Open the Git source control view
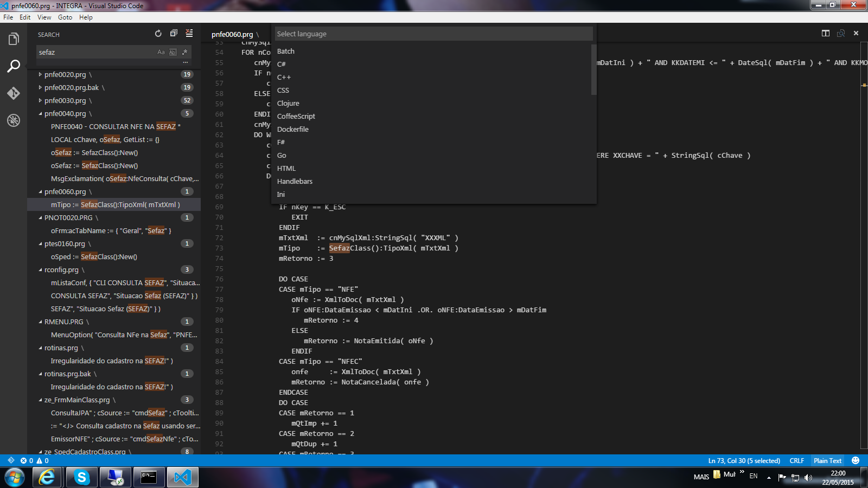Image resolution: width=868 pixels, height=488 pixels. point(14,93)
